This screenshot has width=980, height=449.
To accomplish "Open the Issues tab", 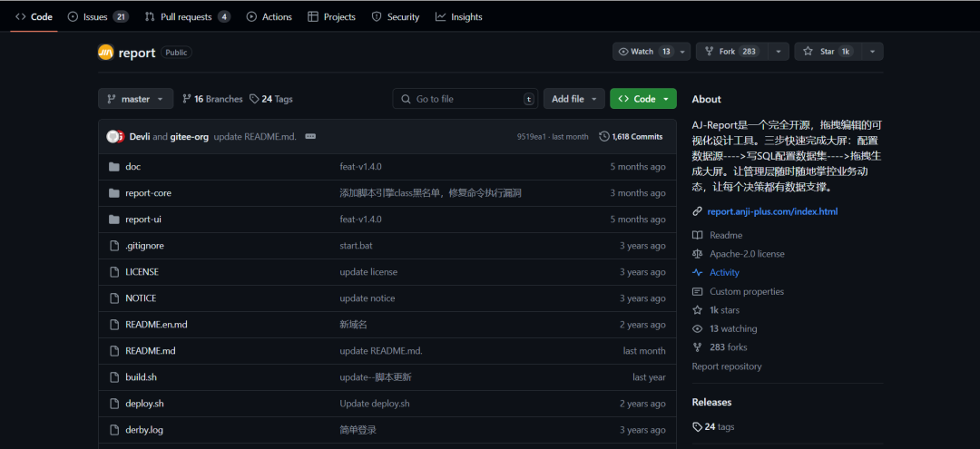I will pos(97,17).
